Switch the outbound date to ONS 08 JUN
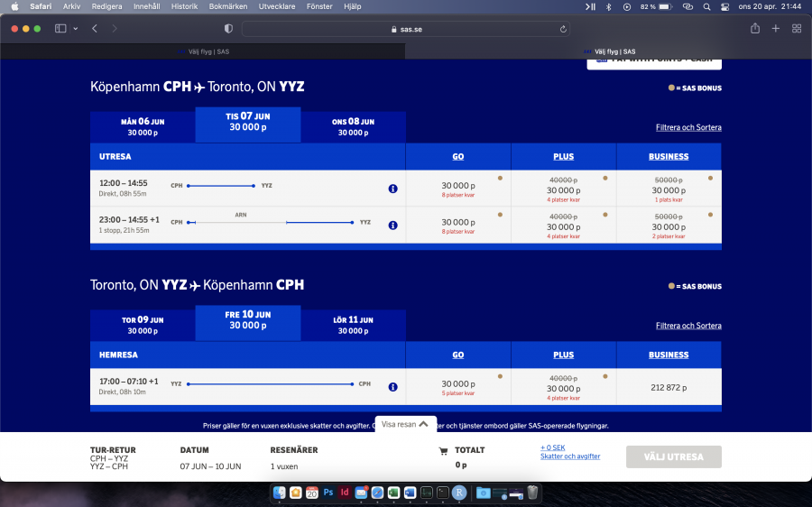812x507 pixels. tap(353, 127)
